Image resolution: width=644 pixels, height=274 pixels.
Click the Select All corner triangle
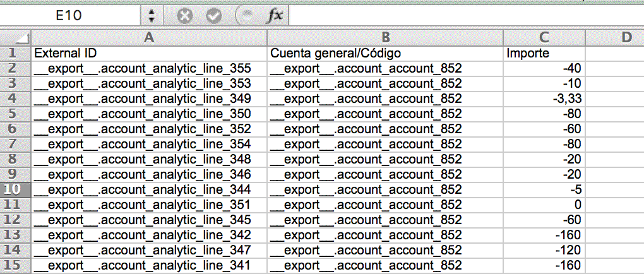[x=16, y=39]
